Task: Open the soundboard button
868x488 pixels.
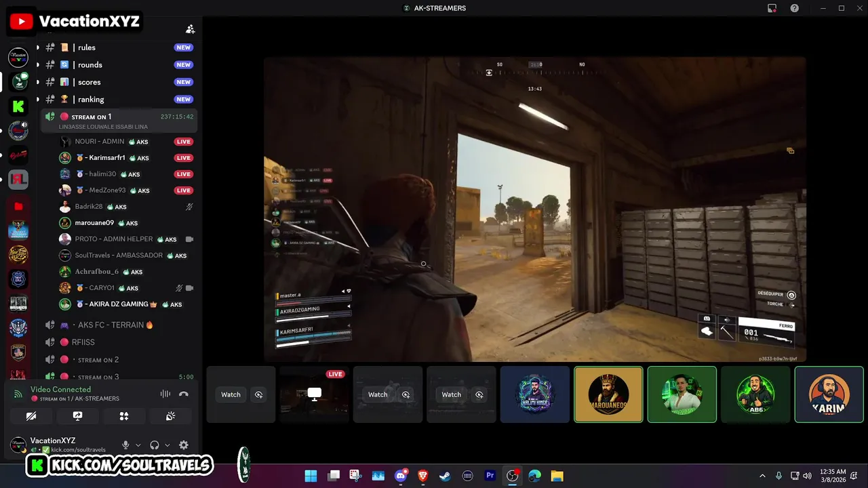Action: (x=170, y=416)
